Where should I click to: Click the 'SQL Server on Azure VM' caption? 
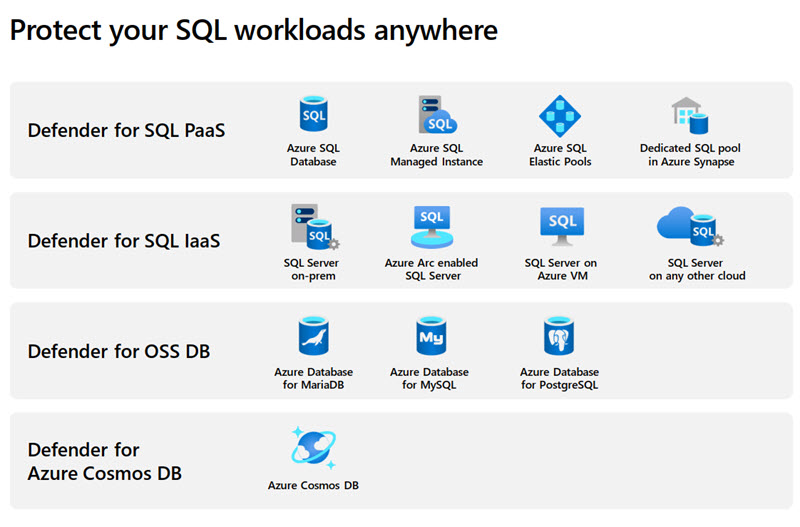(x=561, y=269)
